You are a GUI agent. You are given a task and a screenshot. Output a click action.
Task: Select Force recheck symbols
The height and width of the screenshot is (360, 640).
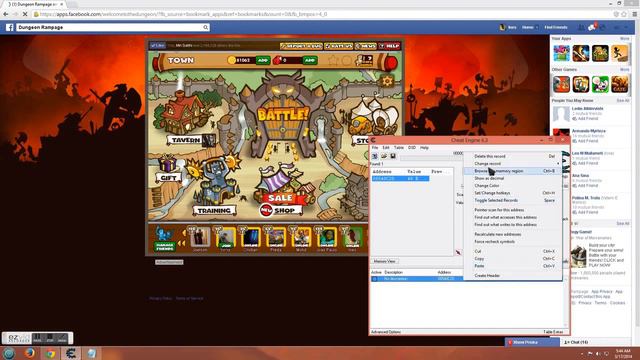(512, 242)
